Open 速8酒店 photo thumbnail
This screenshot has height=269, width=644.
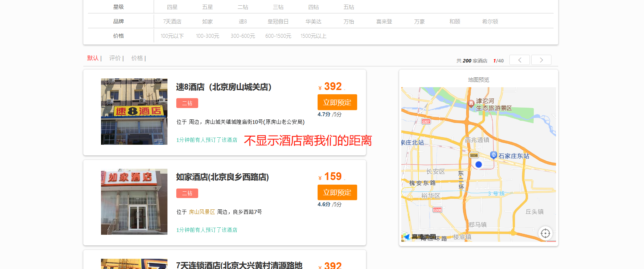click(134, 112)
